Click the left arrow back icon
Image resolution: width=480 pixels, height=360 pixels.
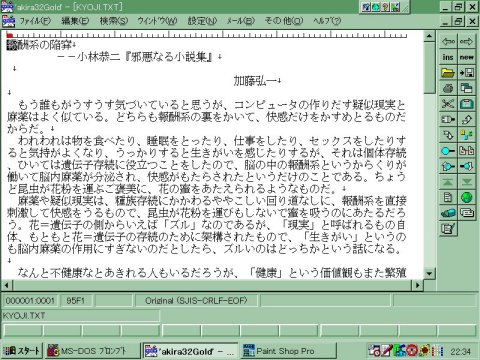pyautogui.click(x=448, y=42)
